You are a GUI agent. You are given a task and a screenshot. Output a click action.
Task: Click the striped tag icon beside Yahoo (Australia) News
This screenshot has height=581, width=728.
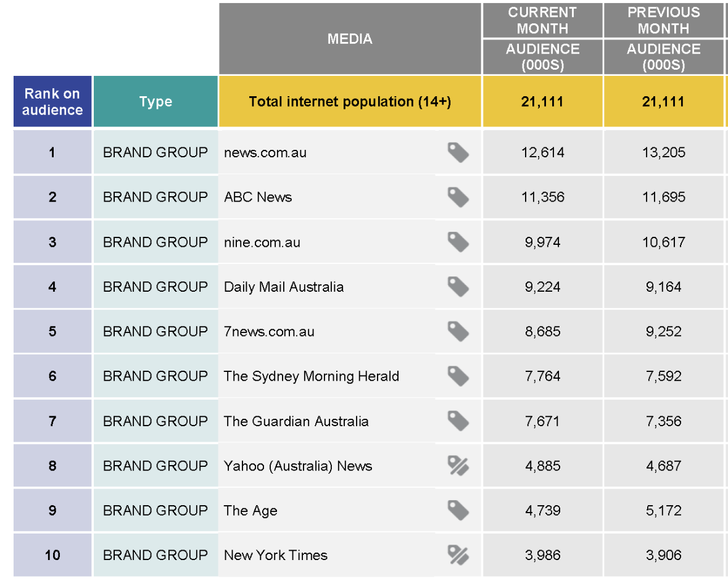coord(458,466)
